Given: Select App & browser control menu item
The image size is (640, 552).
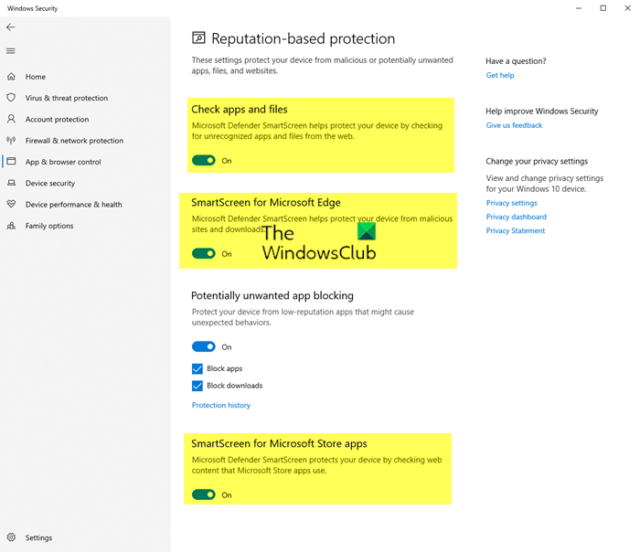Looking at the screenshot, I should (62, 162).
